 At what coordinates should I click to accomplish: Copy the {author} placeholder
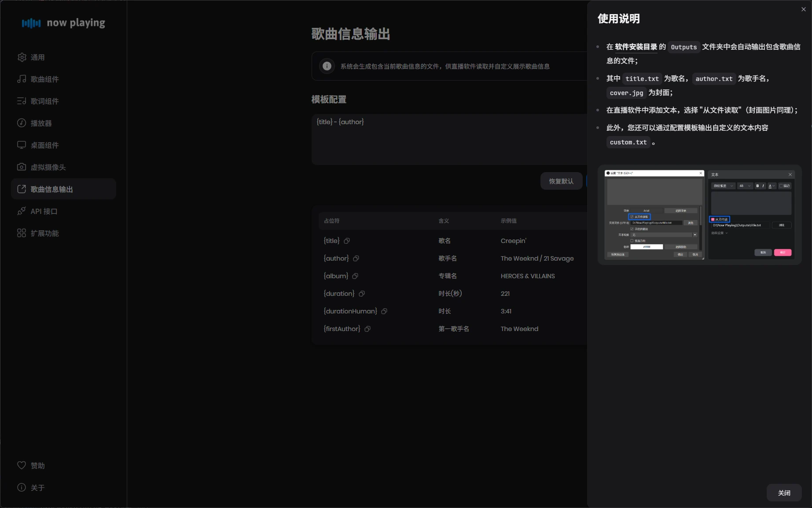pyautogui.click(x=356, y=258)
